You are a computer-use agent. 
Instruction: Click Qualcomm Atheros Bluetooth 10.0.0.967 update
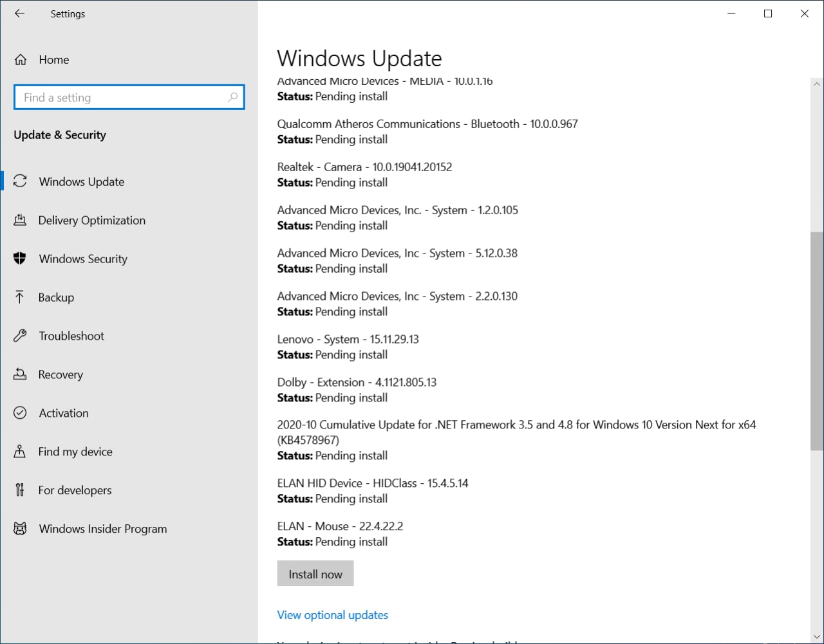point(427,124)
